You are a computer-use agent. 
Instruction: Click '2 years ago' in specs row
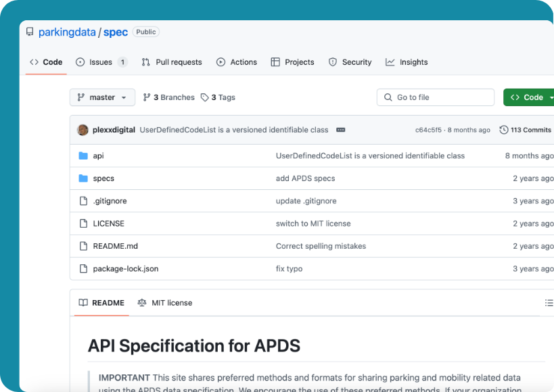(533, 178)
